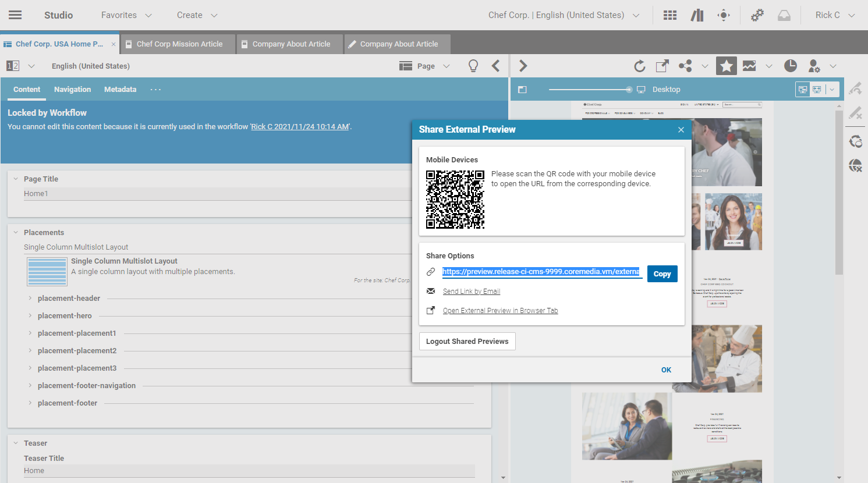The image size is (868, 483).
Task: Click the top pencil check sidebar icon
Action: pyautogui.click(x=855, y=88)
